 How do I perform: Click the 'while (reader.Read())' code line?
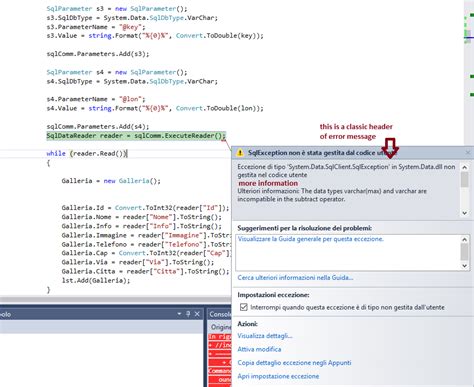[87, 153]
